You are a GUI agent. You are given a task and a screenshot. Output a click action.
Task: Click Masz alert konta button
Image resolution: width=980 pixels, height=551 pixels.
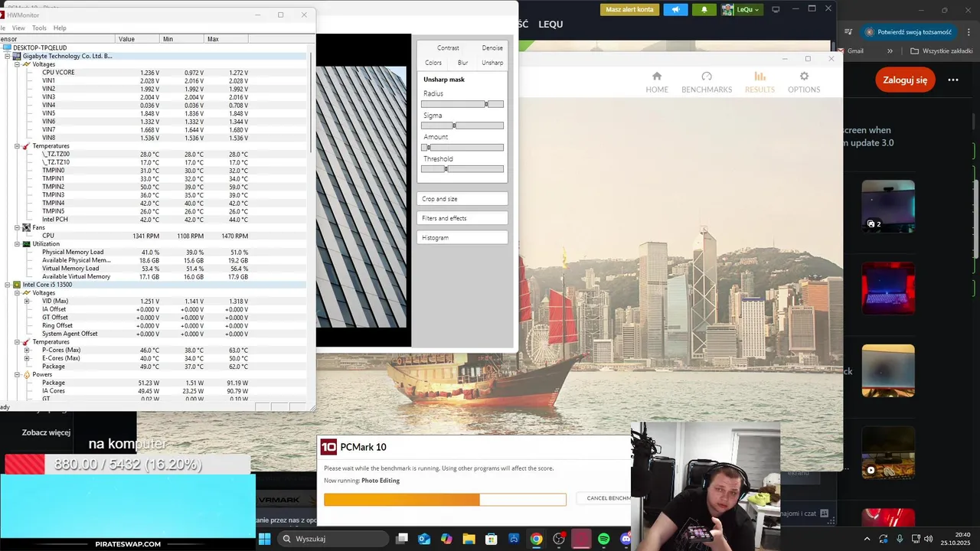pyautogui.click(x=629, y=9)
